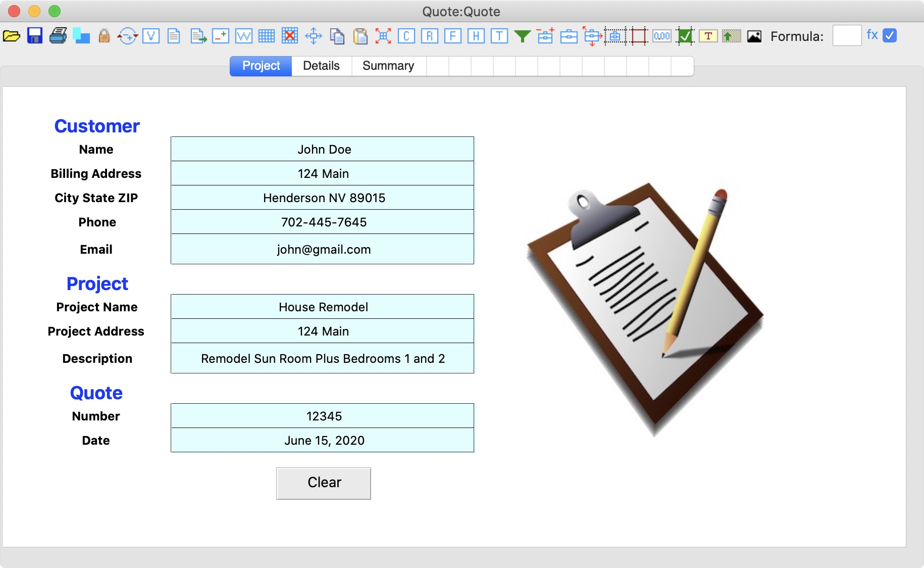924x568 pixels.
Task: Click the grid with red X icon
Action: click(x=290, y=36)
